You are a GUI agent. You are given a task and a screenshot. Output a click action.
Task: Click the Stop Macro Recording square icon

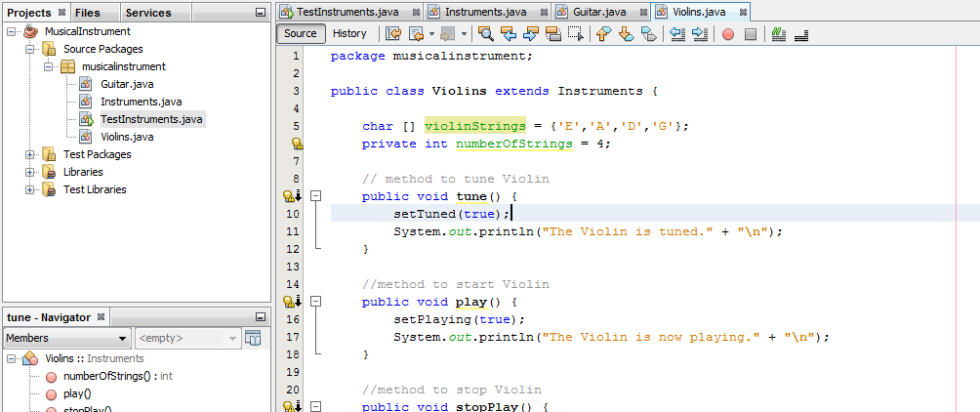tap(751, 34)
